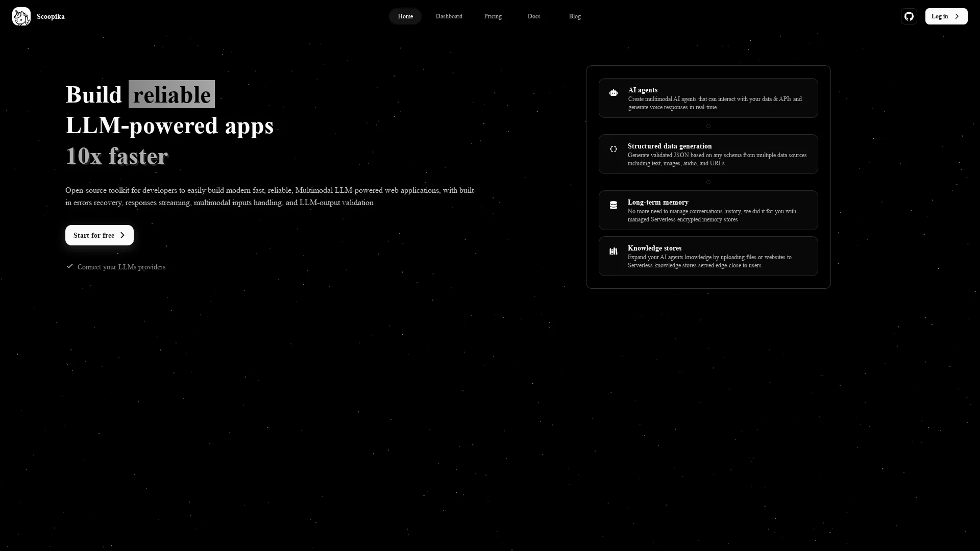Click the AI agents robot icon
This screenshot has height=551, width=980.
click(x=614, y=93)
